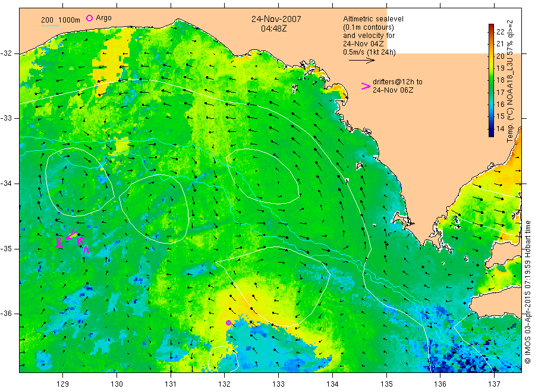Viewport: 535px width, 392px height.
Task: Click the 130 longitude axis label
Action: coord(117,384)
